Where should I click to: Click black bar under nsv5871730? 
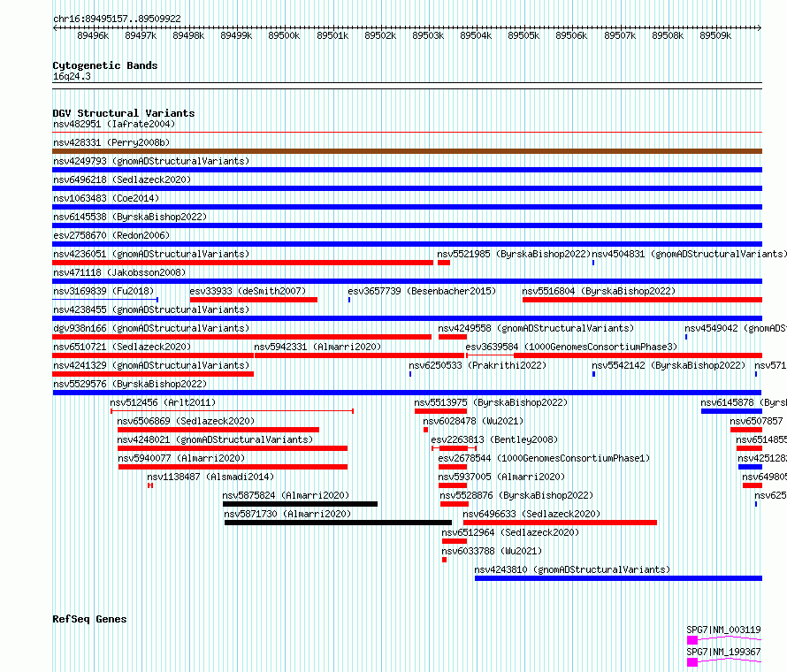tap(338, 523)
